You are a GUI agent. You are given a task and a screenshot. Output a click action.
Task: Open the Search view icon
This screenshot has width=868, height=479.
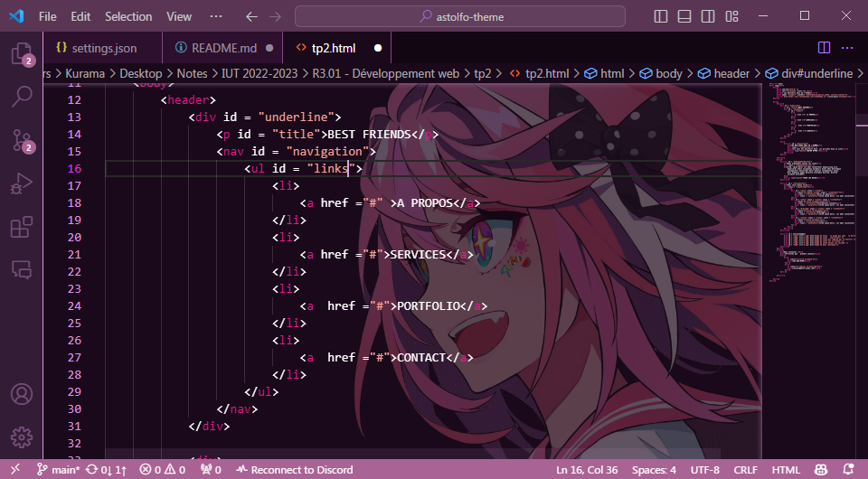[22, 96]
